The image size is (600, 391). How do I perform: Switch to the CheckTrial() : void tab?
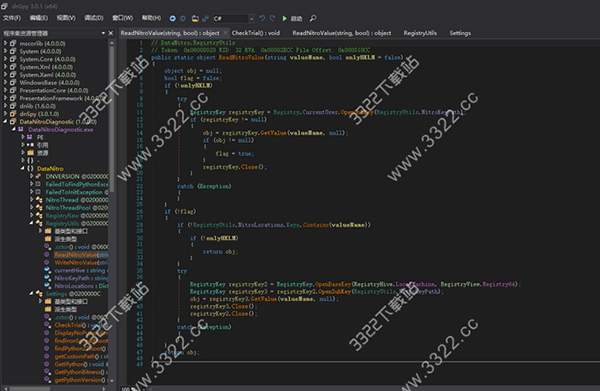tap(256, 33)
